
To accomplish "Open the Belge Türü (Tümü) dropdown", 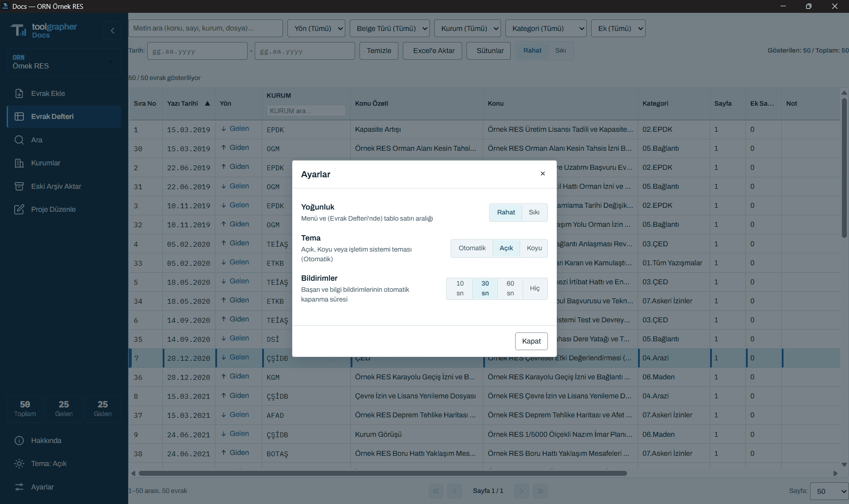I will pos(390,28).
